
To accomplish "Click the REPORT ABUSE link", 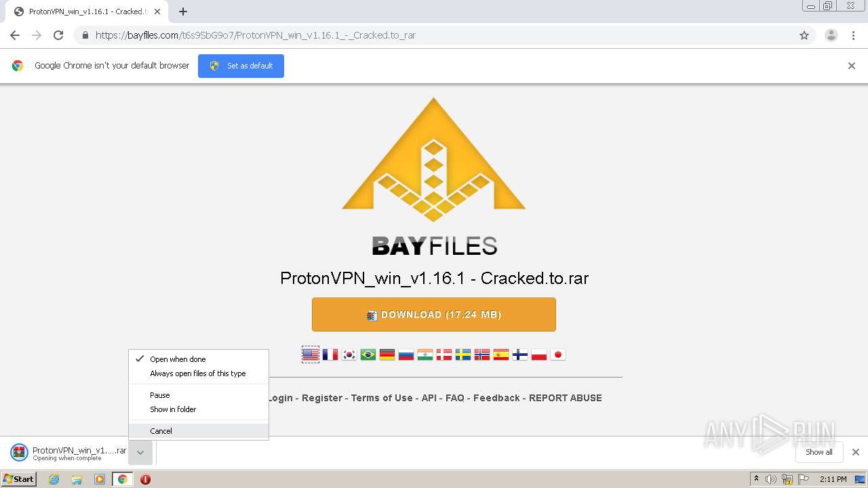I will tap(566, 398).
